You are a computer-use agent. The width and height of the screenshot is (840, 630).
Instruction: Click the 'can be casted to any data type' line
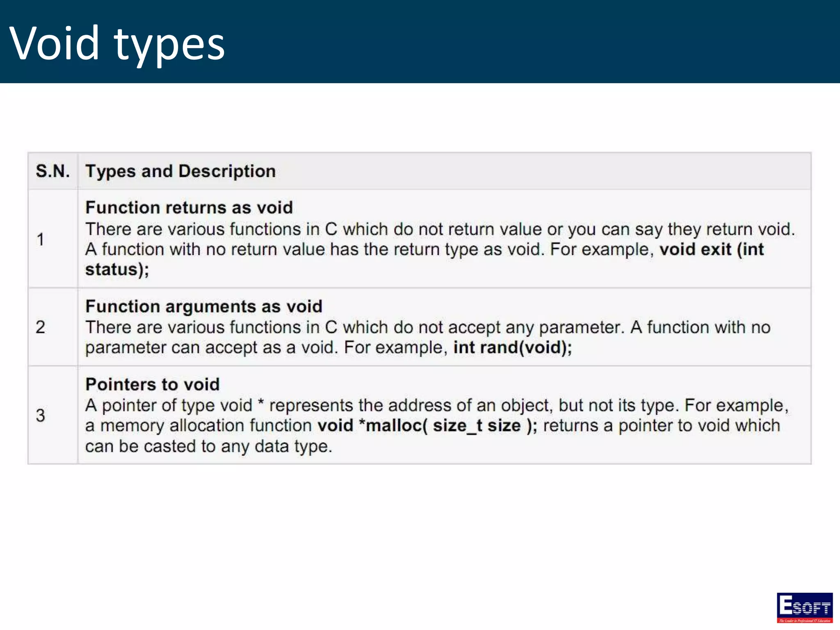point(208,446)
